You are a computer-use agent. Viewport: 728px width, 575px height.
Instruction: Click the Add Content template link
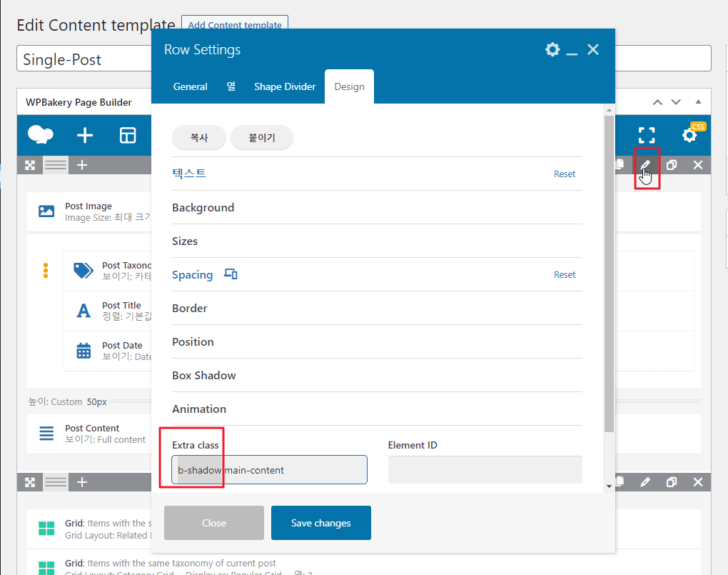pyautogui.click(x=235, y=24)
